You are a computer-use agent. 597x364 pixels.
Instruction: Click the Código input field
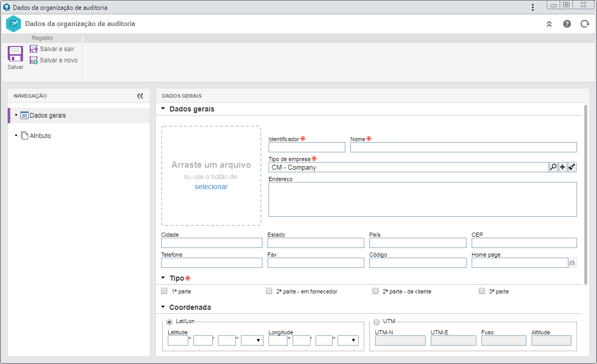click(417, 262)
